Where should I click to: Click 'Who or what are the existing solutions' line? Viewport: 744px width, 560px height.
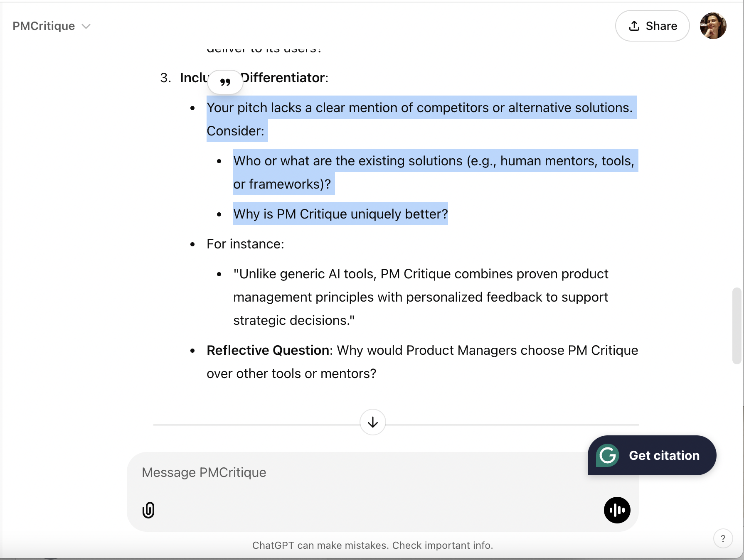click(x=434, y=161)
